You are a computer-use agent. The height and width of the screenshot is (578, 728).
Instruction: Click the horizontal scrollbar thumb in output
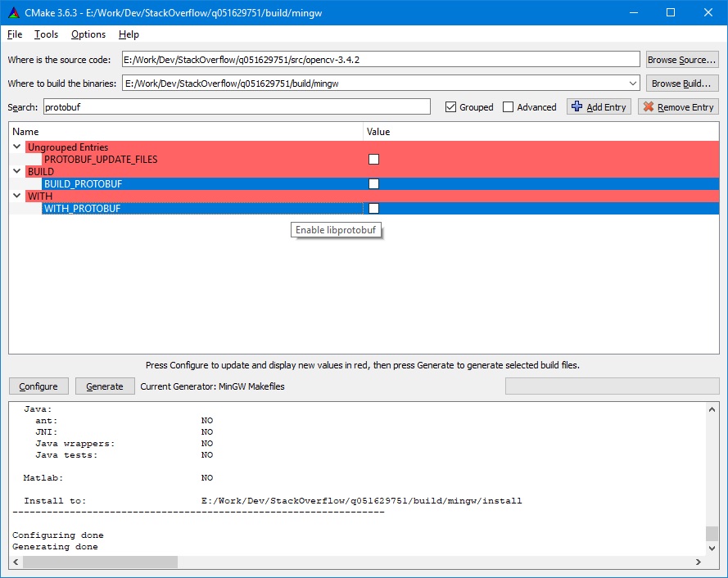tap(100, 562)
